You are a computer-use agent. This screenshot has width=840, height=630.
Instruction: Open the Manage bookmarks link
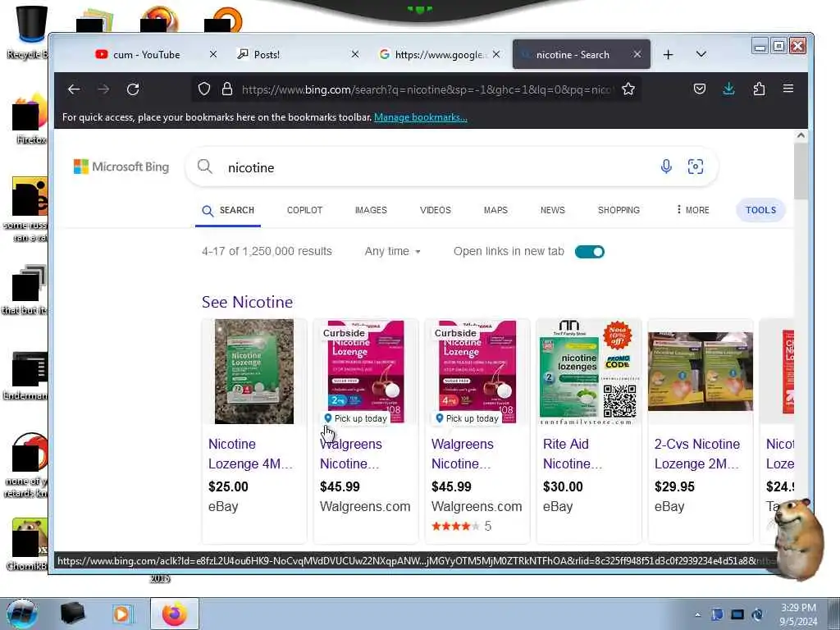[x=421, y=117]
